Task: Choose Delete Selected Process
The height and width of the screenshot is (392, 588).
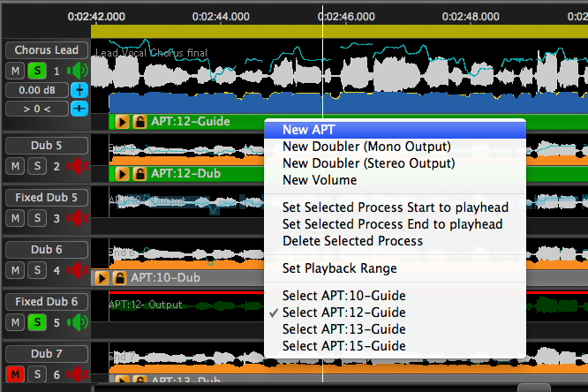Action: pos(352,241)
